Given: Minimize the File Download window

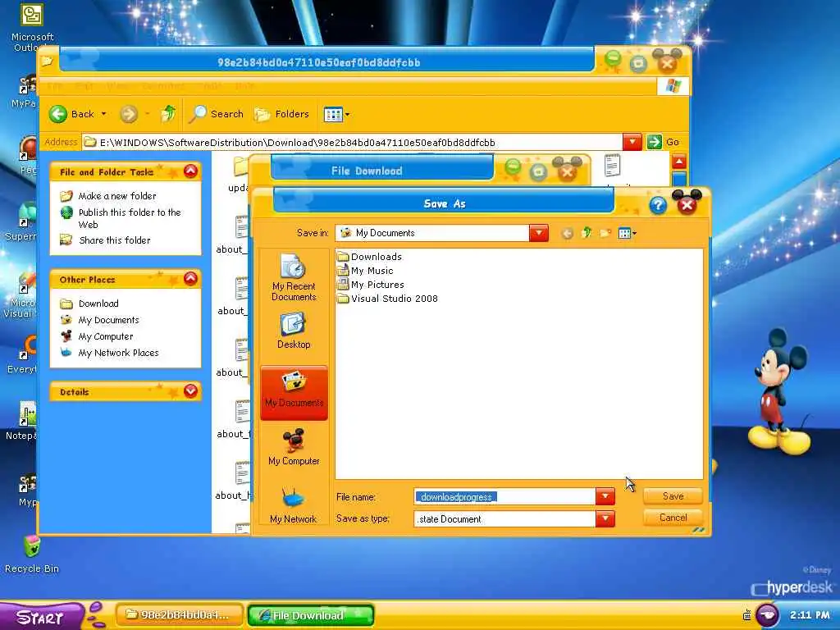Looking at the screenshot, I should tap(513, 167).
